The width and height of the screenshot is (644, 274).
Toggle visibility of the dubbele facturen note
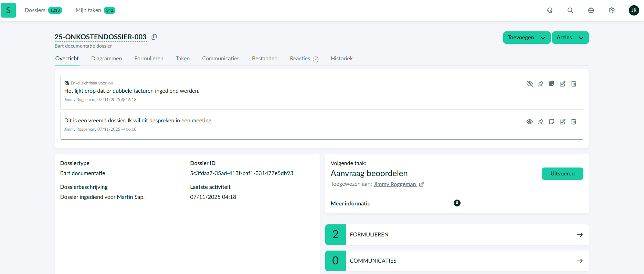point(529,84)
